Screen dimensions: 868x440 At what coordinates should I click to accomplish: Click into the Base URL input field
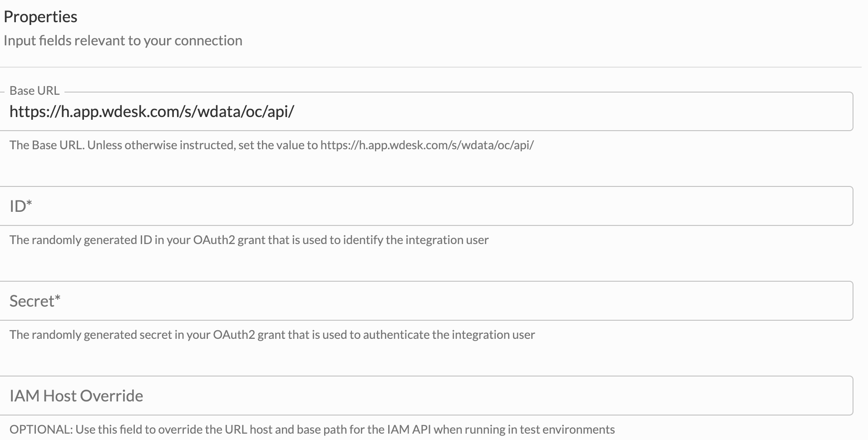(545, 112)
